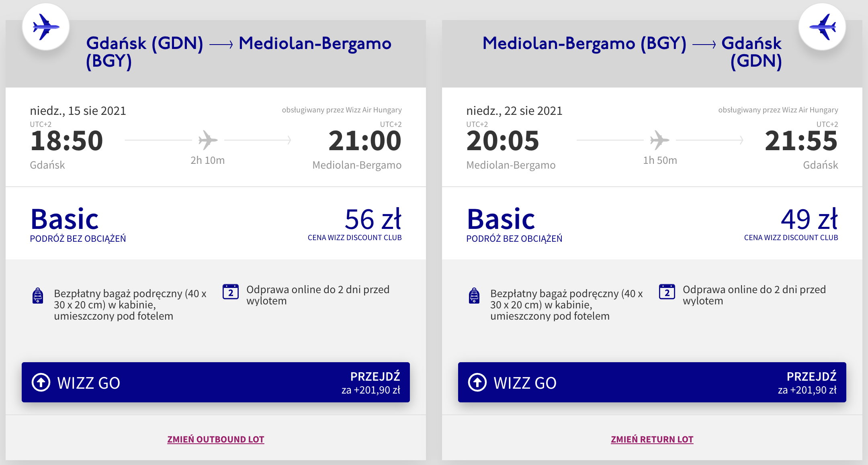868x465 pixels.
Task: Click the airplane icon above the return flight card
Action: pyautogui.click(x=822, y=26)
